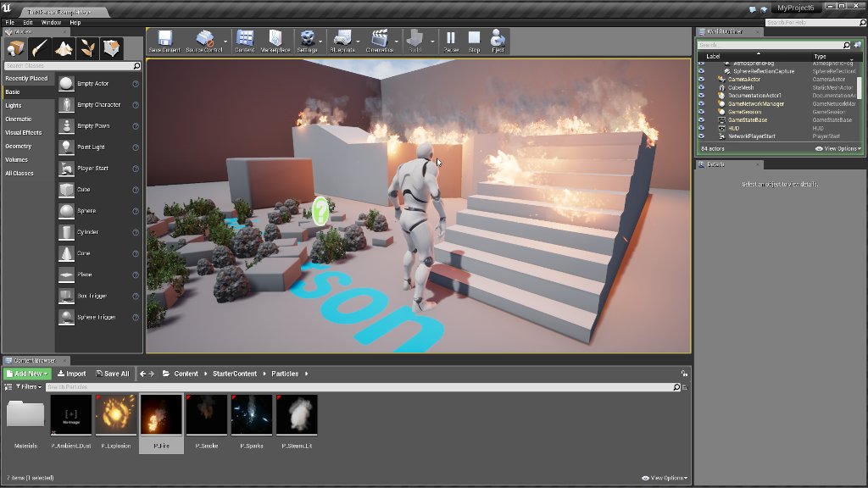Open help for Cylinder
The image size is (868, 488).
pyautogui.click(x=136, y=232)
